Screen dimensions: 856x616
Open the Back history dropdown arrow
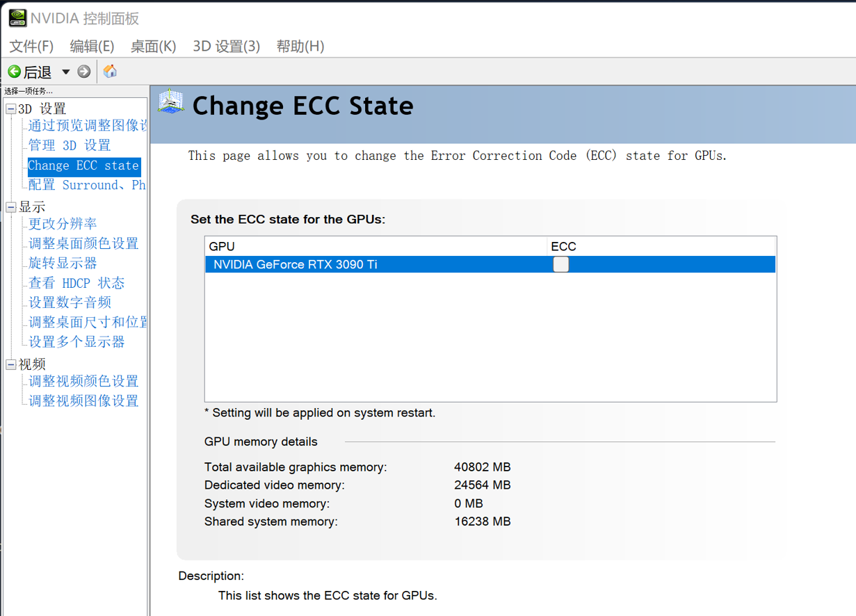point(66,72)
